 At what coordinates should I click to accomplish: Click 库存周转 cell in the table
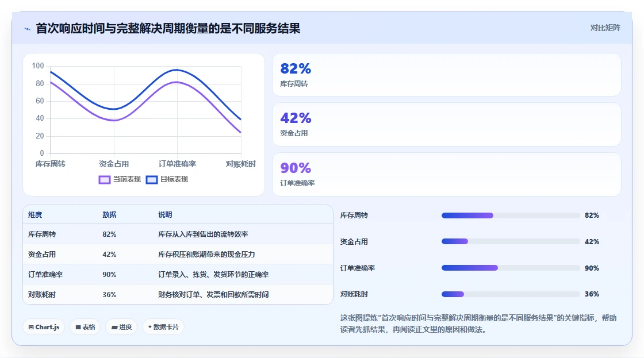point(42,234)
